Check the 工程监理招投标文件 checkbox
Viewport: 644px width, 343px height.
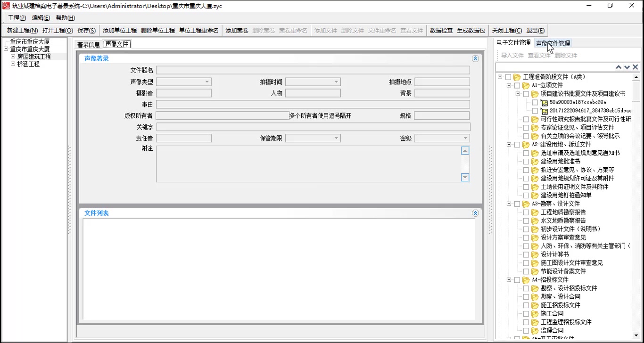[526, 322]
